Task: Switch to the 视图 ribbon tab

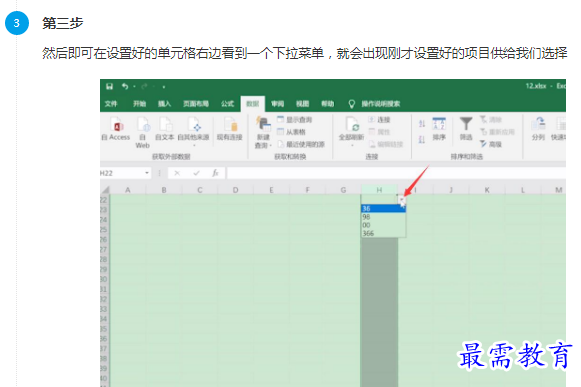Action: [x=302, y=104]
